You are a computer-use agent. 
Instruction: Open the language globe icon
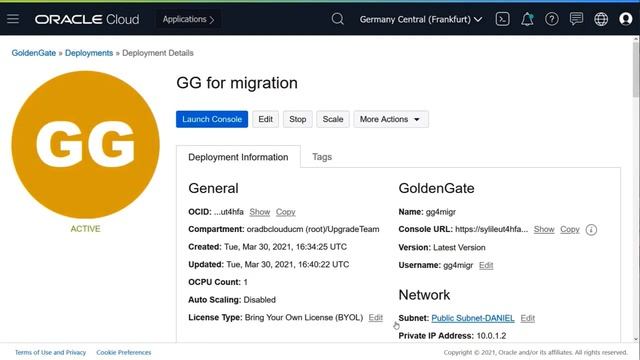coord(601,19)
